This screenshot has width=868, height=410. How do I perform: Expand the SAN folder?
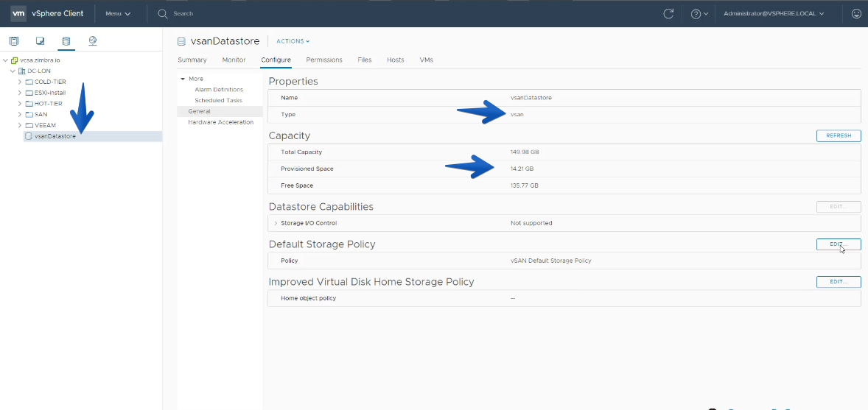point(21,115)
